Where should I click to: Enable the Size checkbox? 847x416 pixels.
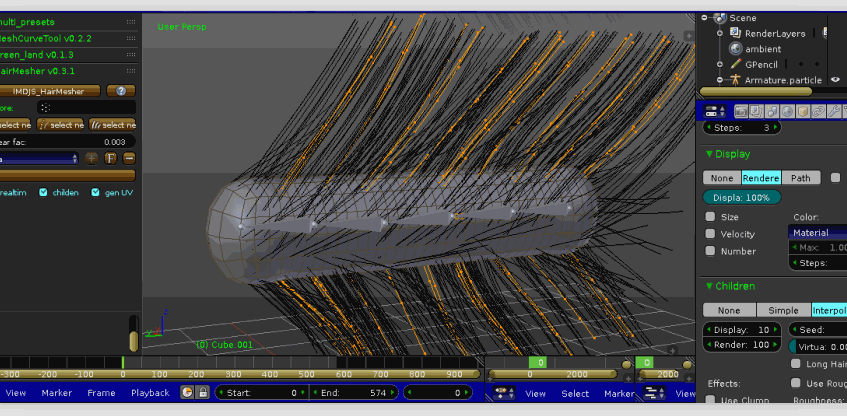point(710,217)
